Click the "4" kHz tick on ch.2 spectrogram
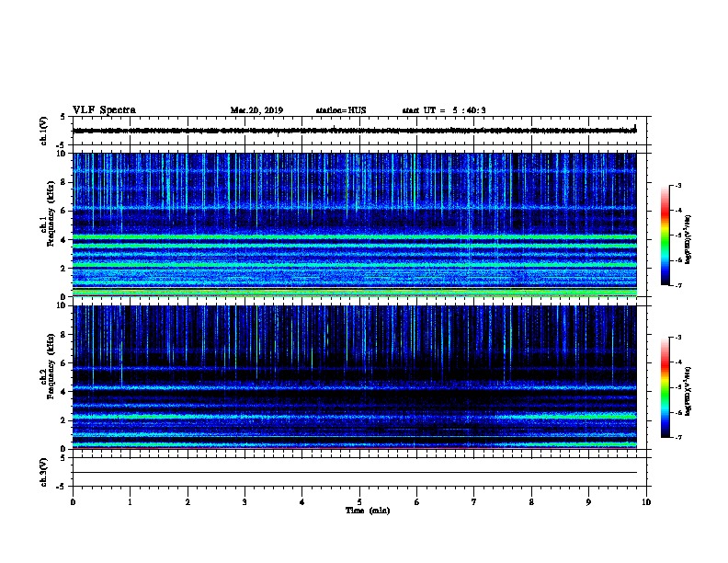 click(x=63, y=392)
